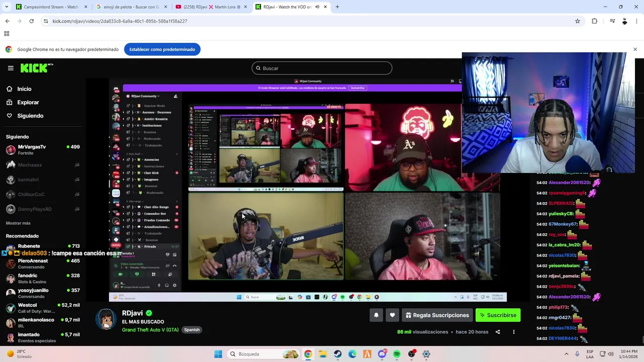Bookmark this page with the star

coord(578,21)
